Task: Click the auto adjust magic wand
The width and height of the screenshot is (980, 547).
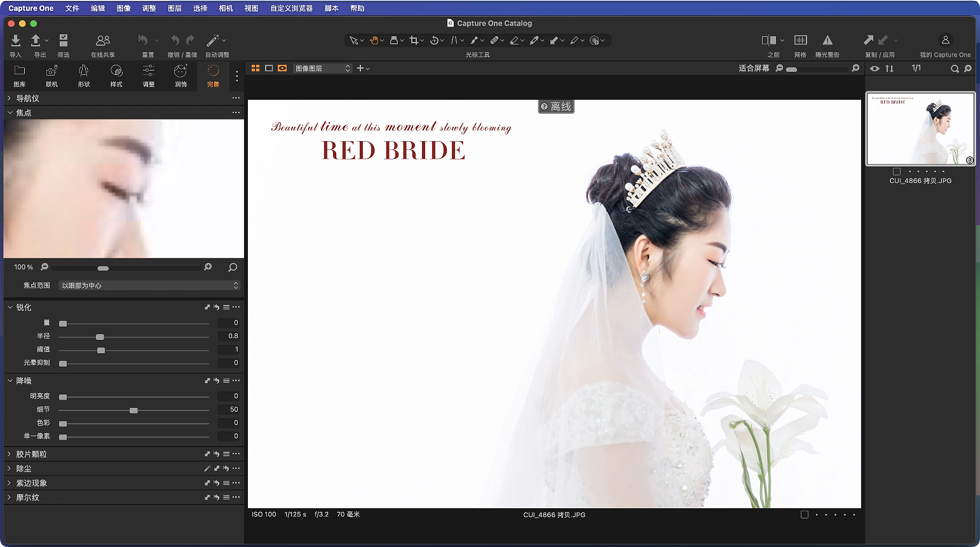Action: click(x=213, y=41)
